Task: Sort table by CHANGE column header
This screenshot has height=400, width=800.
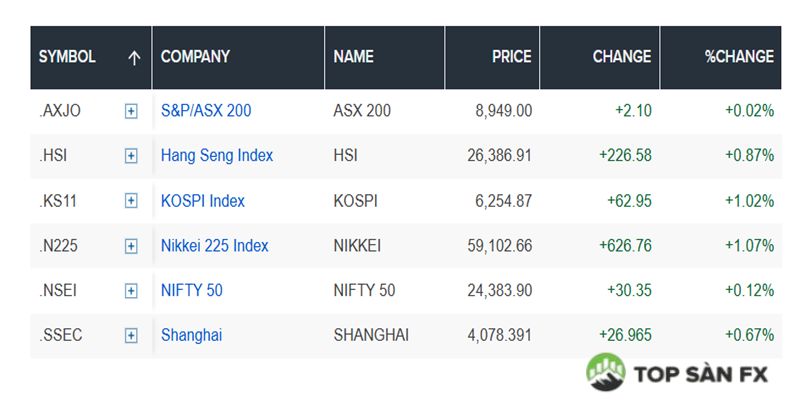Action: point(622,57)
